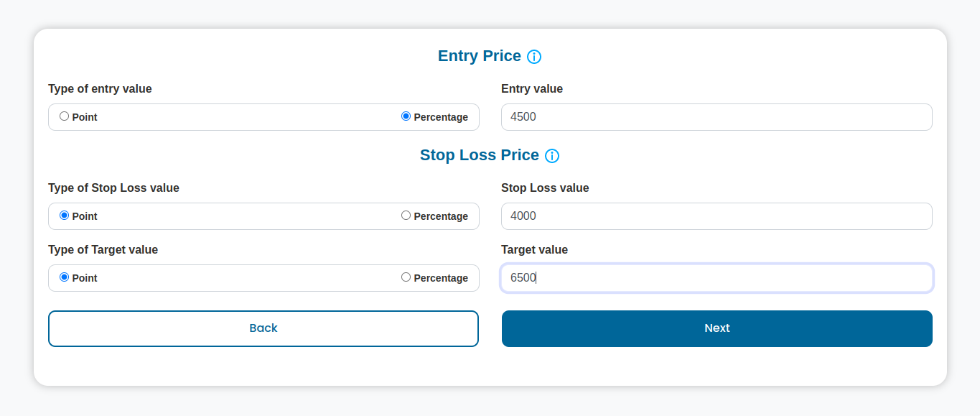
Task: Click the 'Stop Loss value' field label
Action: pyautogui.click(x=545, y=188)
